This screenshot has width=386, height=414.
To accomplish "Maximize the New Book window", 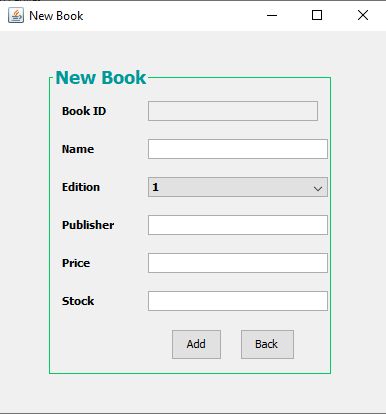I will point(317,15).
